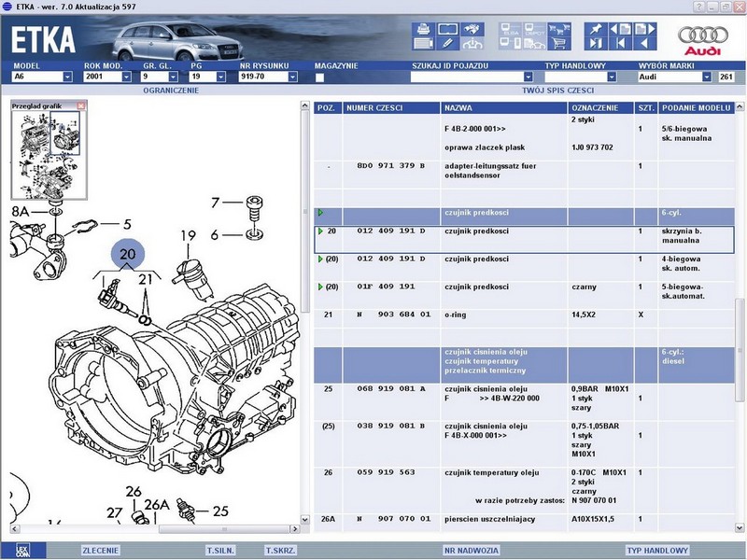Click the jump-to-first arrow icon
This screenshot has height=560, width=747.
point(620,44)
